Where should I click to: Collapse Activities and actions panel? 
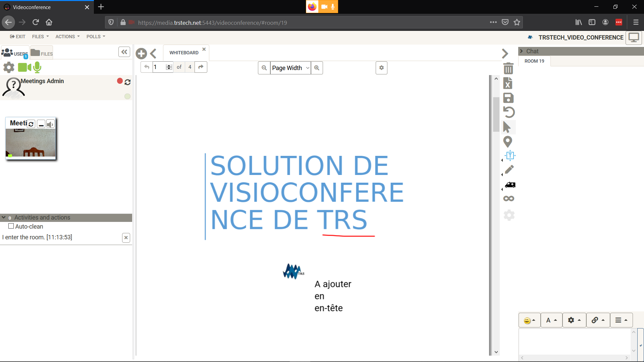click(4, 218)
